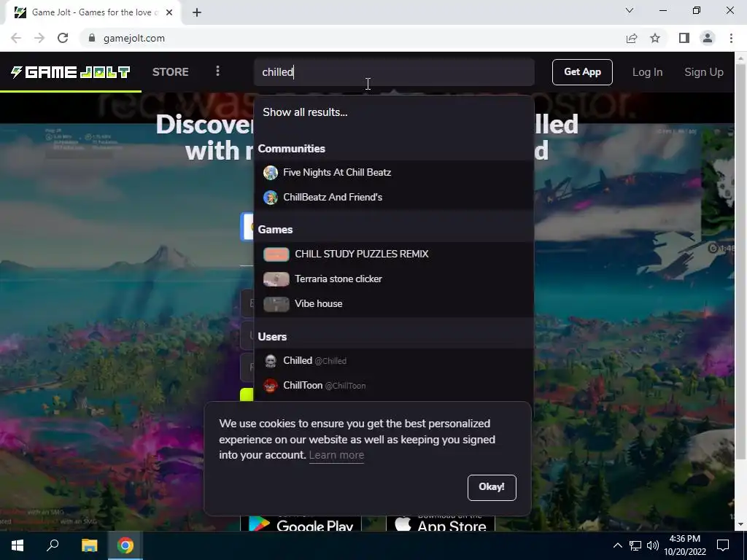The width and height of the screenshot is (747, 560).
Task: Share this page from the address bar
Action: pyautogui.click(x=632, y=38)
